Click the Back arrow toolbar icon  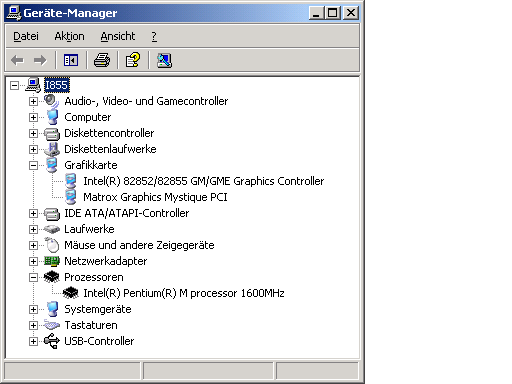click(17, 60)
